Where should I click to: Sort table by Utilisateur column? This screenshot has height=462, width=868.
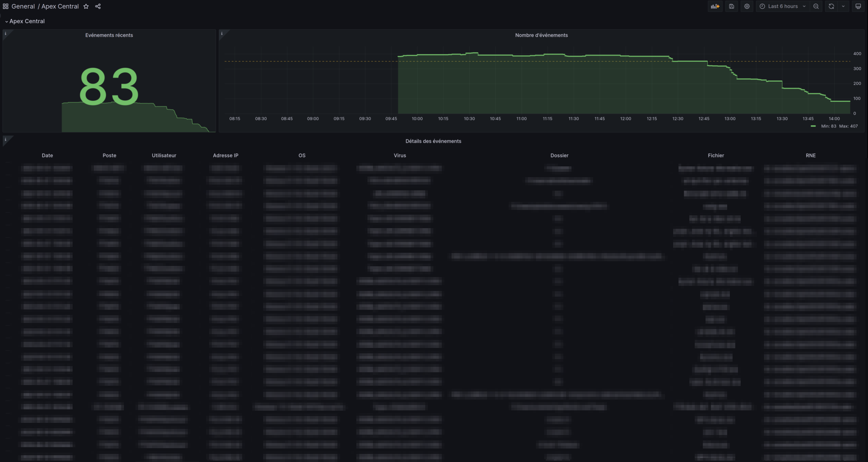tap(164, 155)
